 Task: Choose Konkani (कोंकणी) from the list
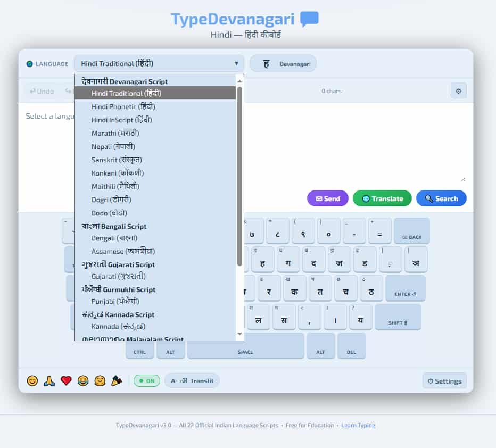tap(155, 173)
